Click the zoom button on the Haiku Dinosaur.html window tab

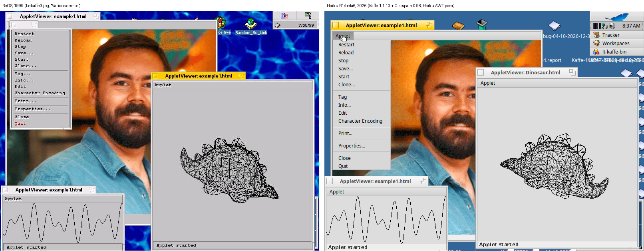click(572, 72)
